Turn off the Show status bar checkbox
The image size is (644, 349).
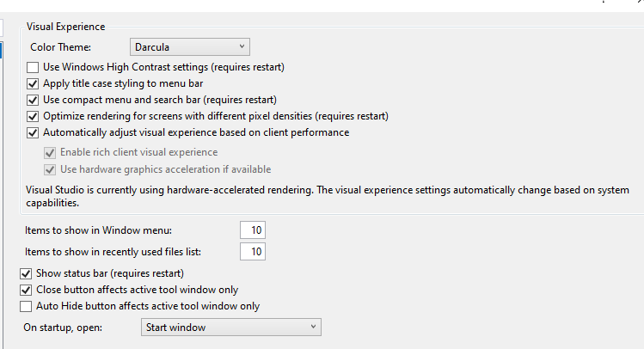click(25, 273)
